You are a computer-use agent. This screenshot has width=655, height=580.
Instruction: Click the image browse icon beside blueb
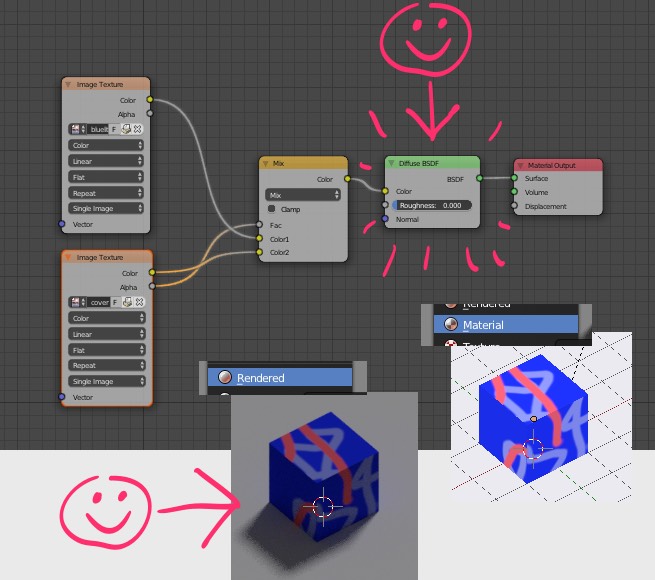(x=77, y=129)
